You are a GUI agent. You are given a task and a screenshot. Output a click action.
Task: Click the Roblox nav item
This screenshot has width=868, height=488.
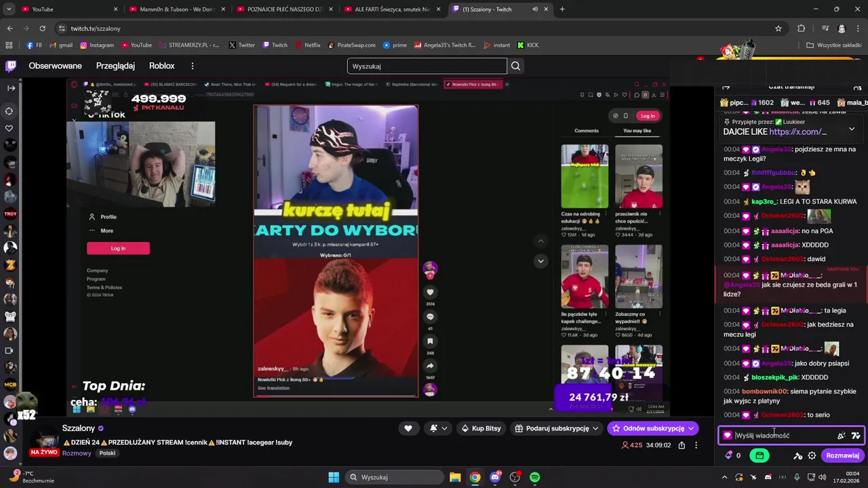162,66
